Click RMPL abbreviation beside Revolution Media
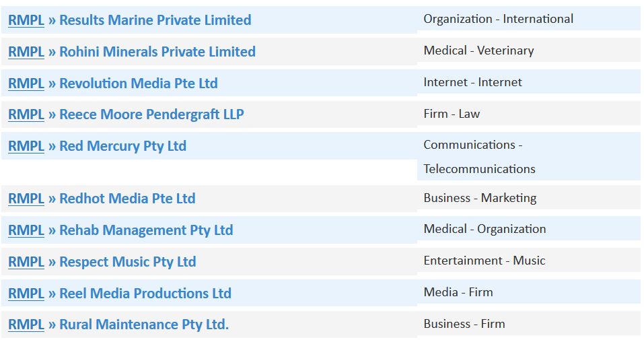This screenshot has height=340, width=644. click(26, 83)
